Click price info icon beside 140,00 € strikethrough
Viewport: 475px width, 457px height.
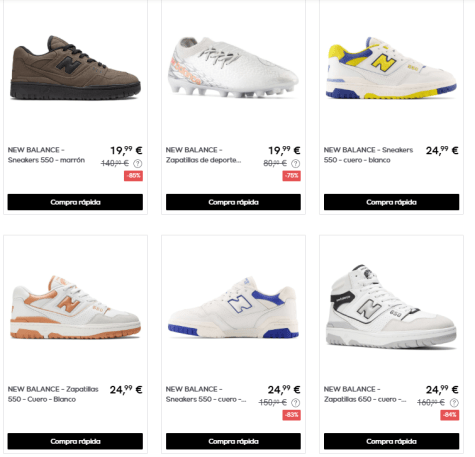point(138,164)
